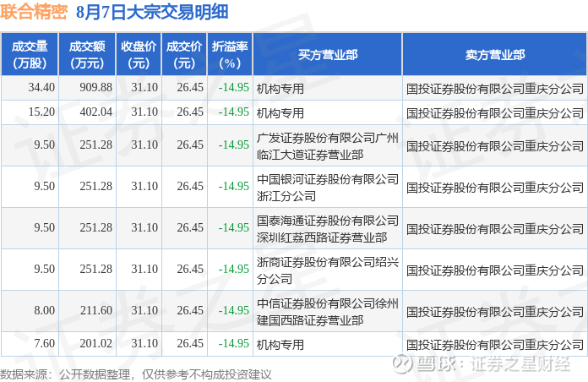This screenshot has height=382, width=588.
Task: Click seller 国投证券 in the 211.60 row
Action: [495, 312]
